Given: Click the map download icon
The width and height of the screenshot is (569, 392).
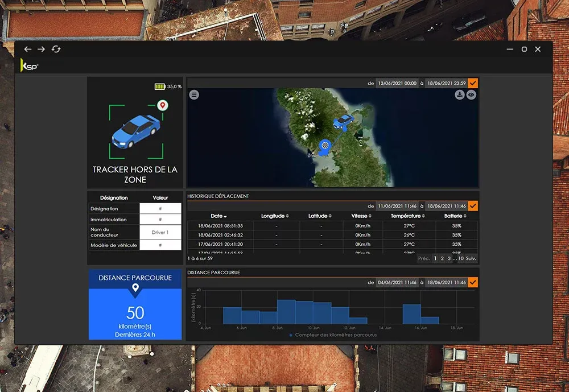Looking at the screenshot, I should tap(460, 95).
